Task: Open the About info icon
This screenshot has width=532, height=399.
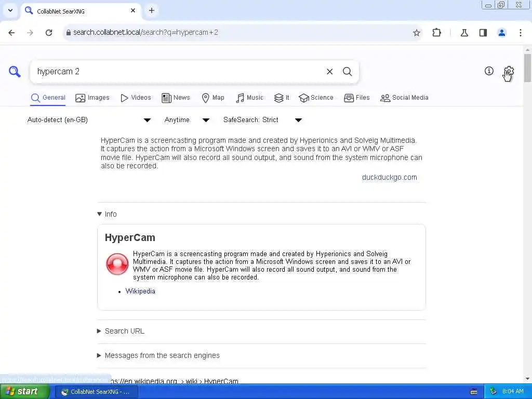Action: click(489, 71)
